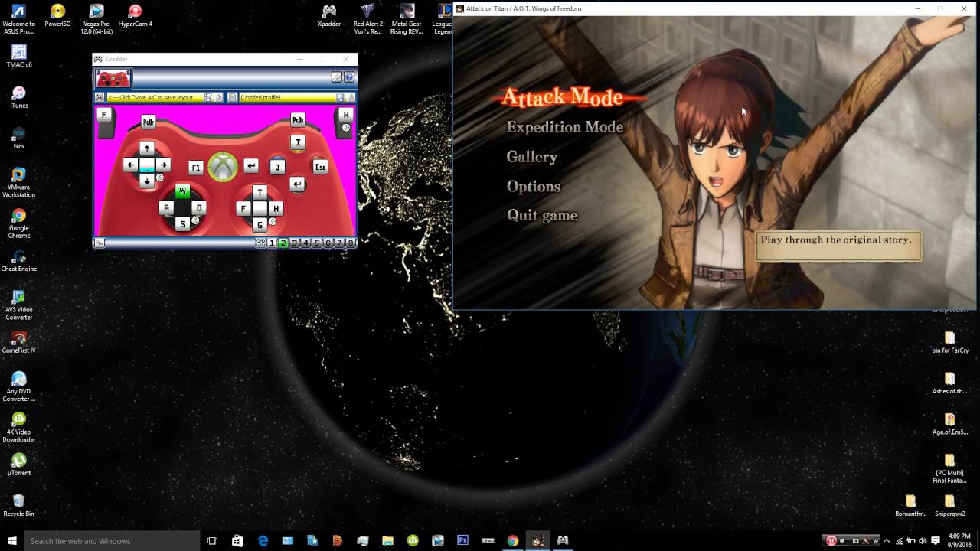Switch to Xpadder set 1
This screenshot has height=551, width=980.
coord(272,243)
